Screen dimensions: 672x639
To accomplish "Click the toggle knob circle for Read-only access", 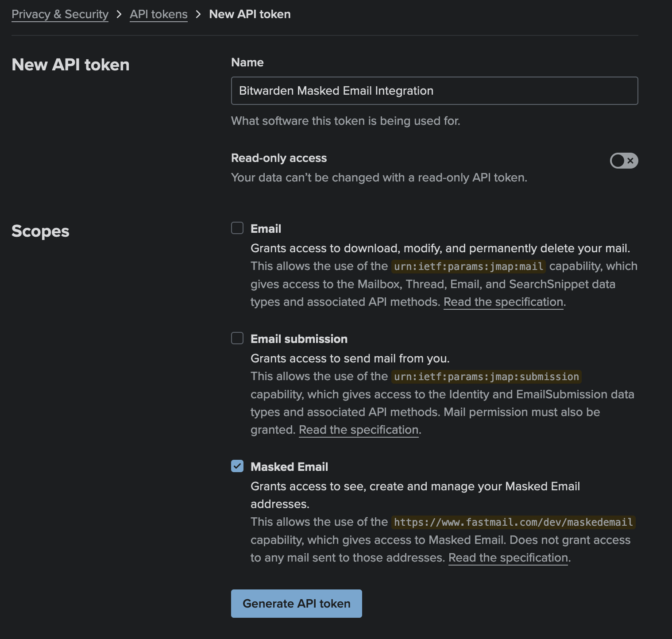I will pos(618,161).
